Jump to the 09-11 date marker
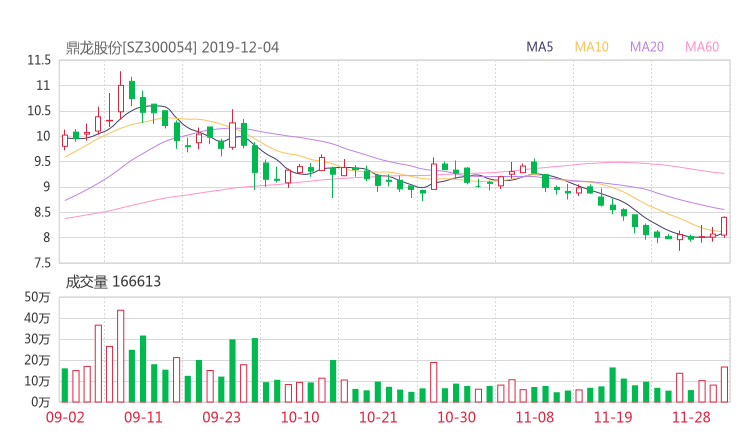 click(144, 417)
